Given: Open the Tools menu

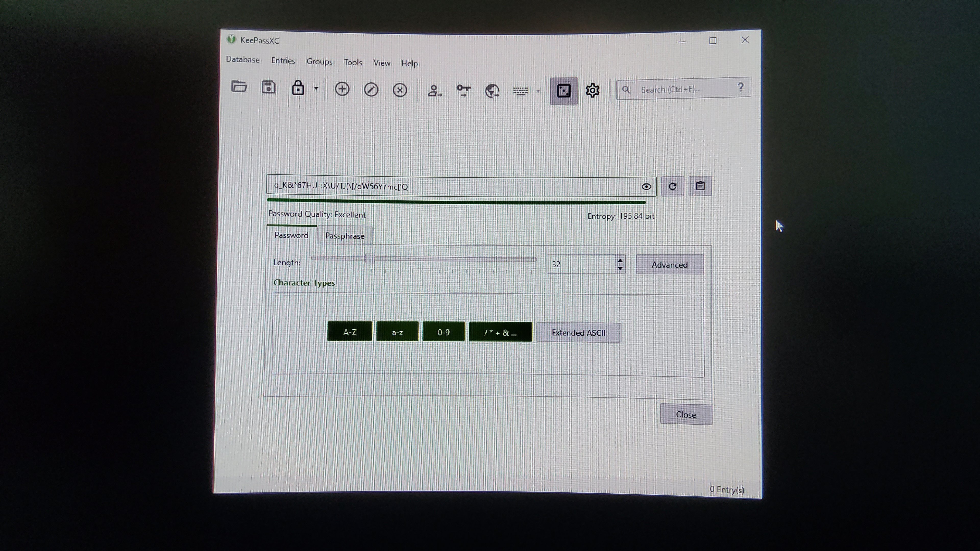Looking at the screenshot, I should point(353,62).
